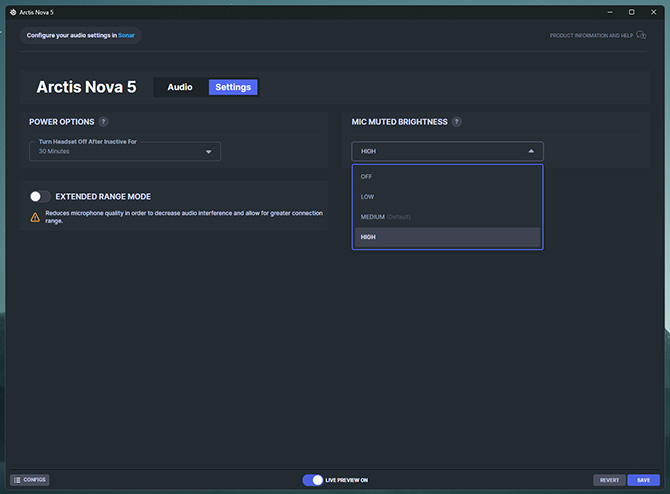The image size is (670, 494).
Task: Revert the settings changes
Action: [x=609, y=480]
